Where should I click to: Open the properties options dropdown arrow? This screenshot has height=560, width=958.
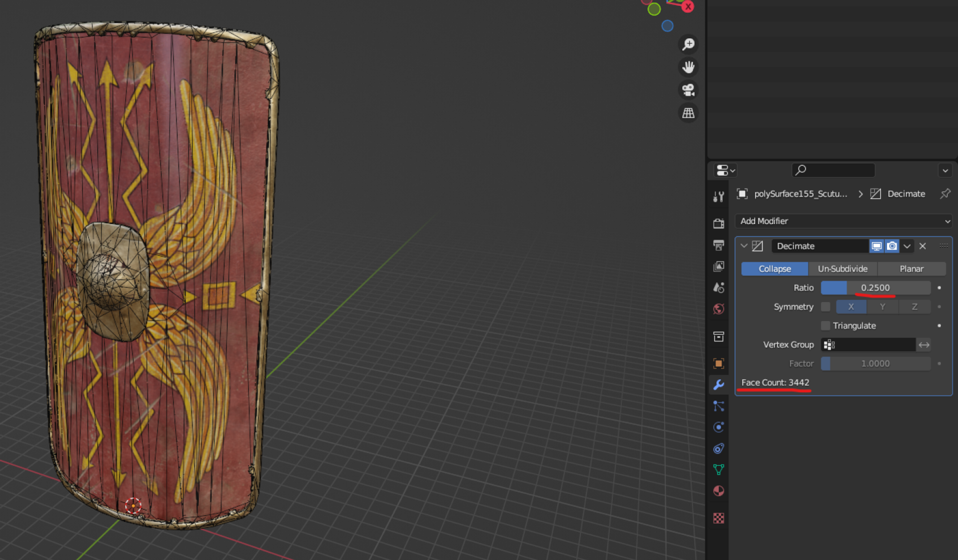[x=945, y=171]
